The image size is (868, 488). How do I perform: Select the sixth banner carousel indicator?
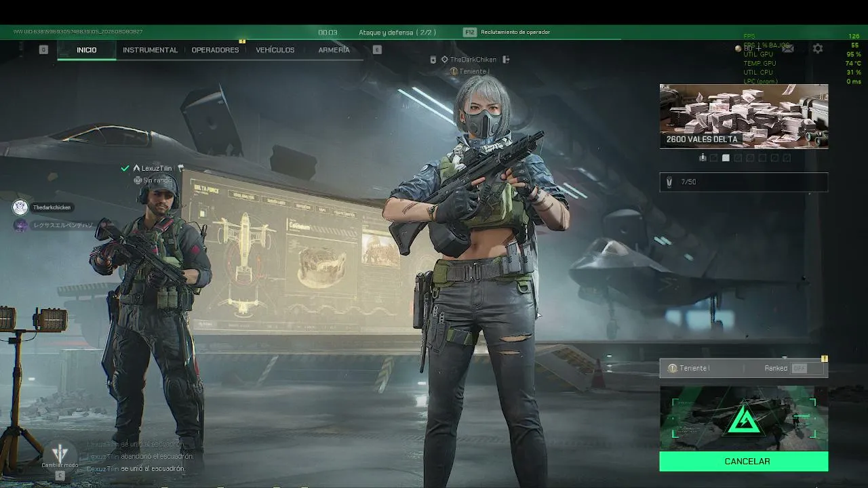pos(762,158)
